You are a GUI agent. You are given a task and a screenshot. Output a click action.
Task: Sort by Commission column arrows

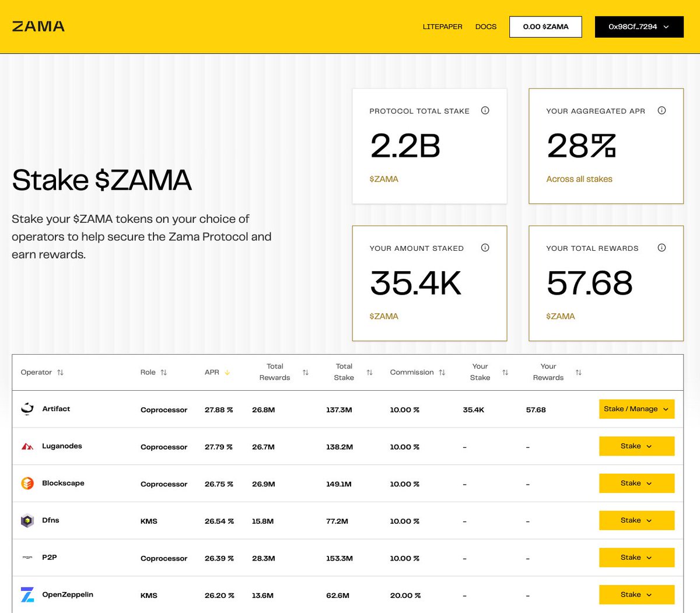point(442,372)
